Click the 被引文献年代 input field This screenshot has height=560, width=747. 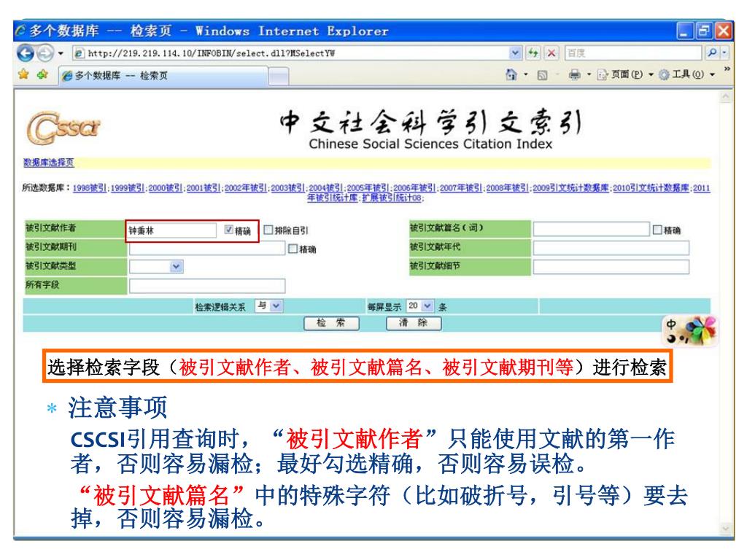611,248
